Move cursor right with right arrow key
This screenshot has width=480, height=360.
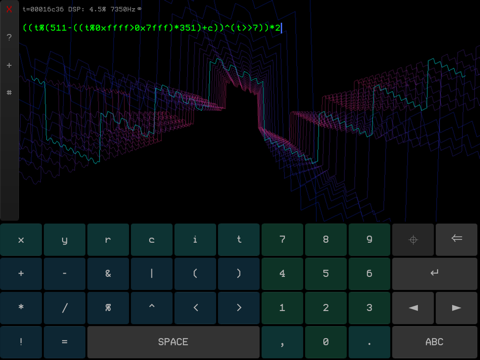[456, 308]
